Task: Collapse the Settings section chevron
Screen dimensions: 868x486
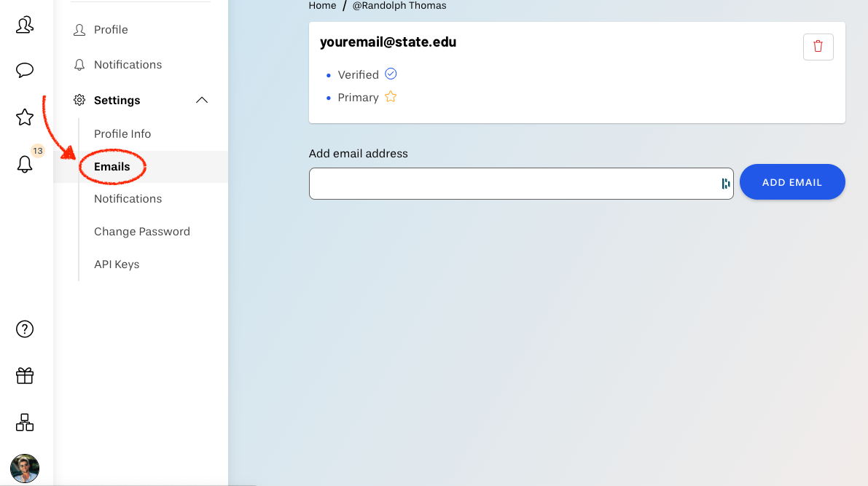Action: tap(202, 101)
